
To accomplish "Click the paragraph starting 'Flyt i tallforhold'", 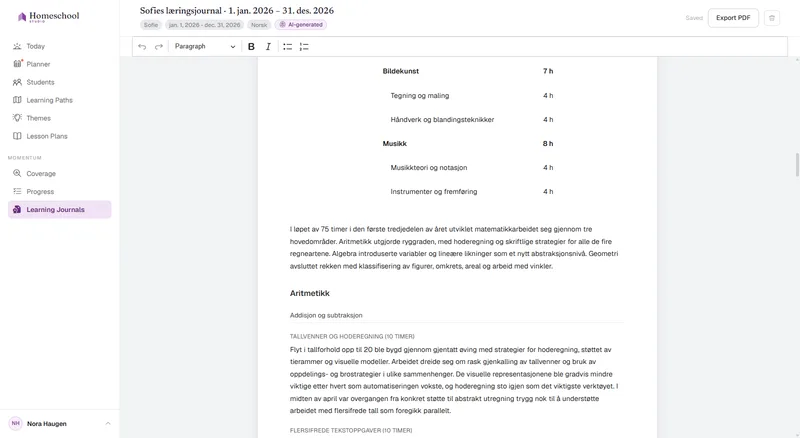I will [x=454, y=380].
